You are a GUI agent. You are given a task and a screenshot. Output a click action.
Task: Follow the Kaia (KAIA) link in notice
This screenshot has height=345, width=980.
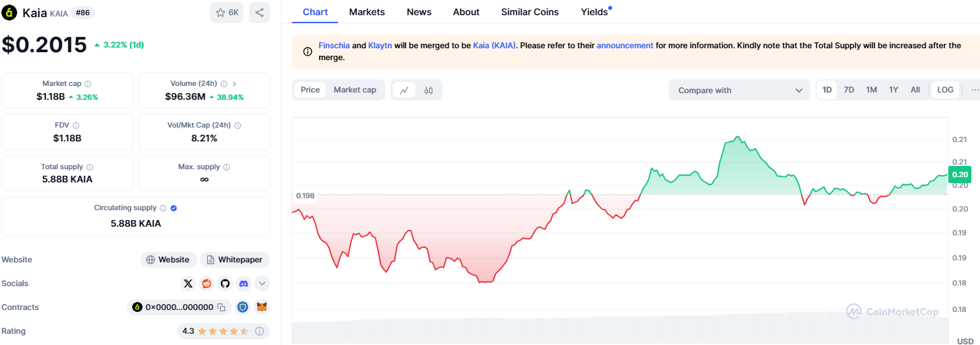coord(495,46)
